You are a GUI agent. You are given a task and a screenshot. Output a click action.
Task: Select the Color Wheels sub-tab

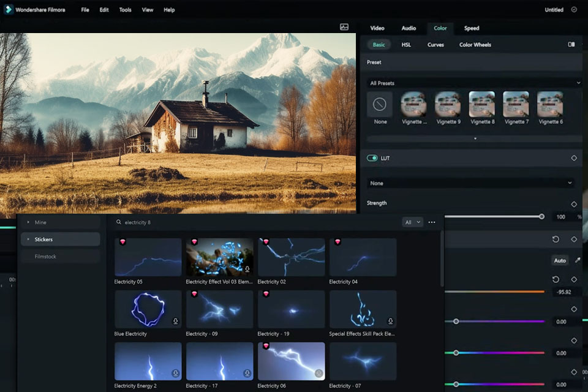point(475,45)
